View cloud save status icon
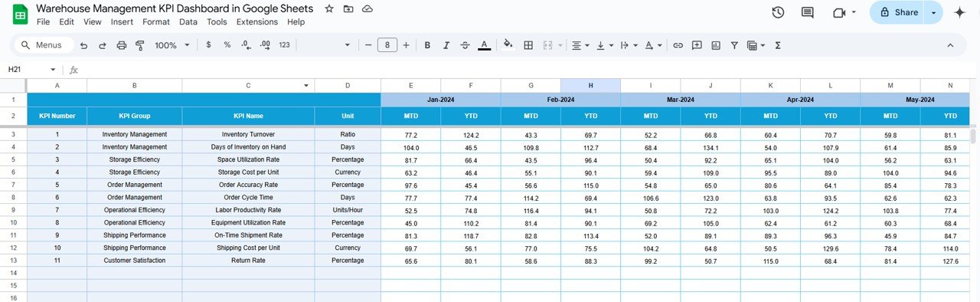980x302 pixels. pos(367,8)
